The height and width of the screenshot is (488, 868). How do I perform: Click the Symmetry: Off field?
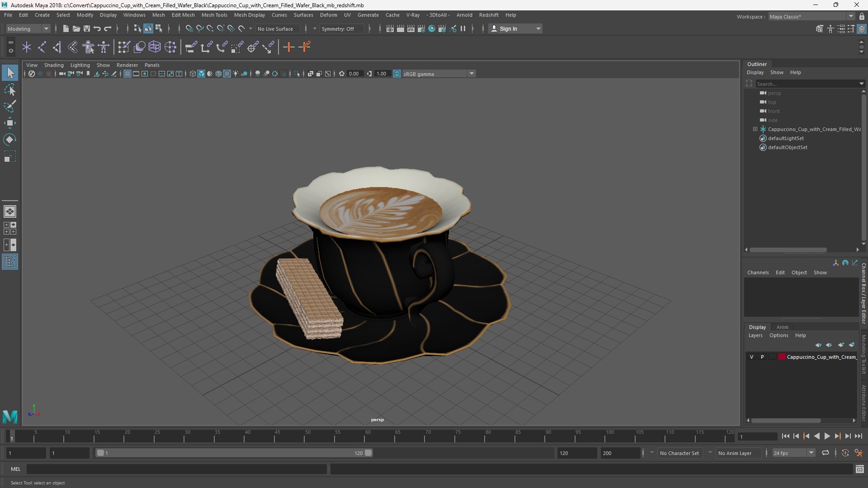tap(341, 28)
